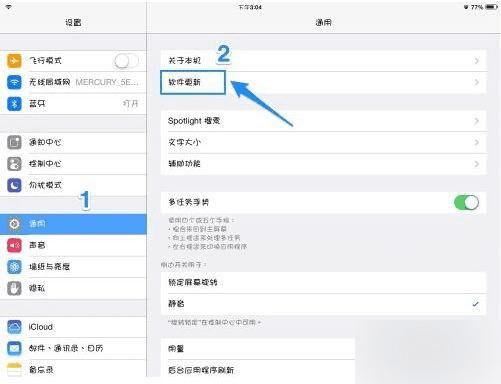Open Wi-Fi row showing MERCURY network
The image size is (501, 384).
[x=73, y=82]
